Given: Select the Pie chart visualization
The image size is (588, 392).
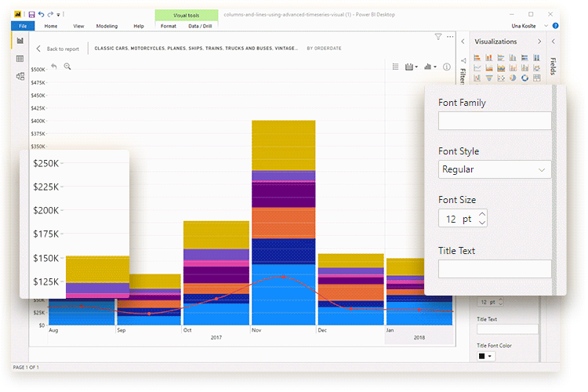Looking at the screenshot, I should point(513,78).
